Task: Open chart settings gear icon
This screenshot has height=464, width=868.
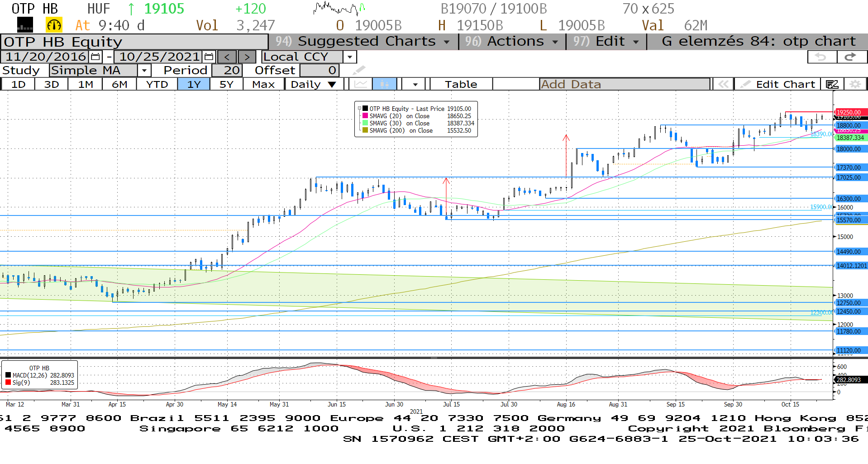Action: pos(855,84)
